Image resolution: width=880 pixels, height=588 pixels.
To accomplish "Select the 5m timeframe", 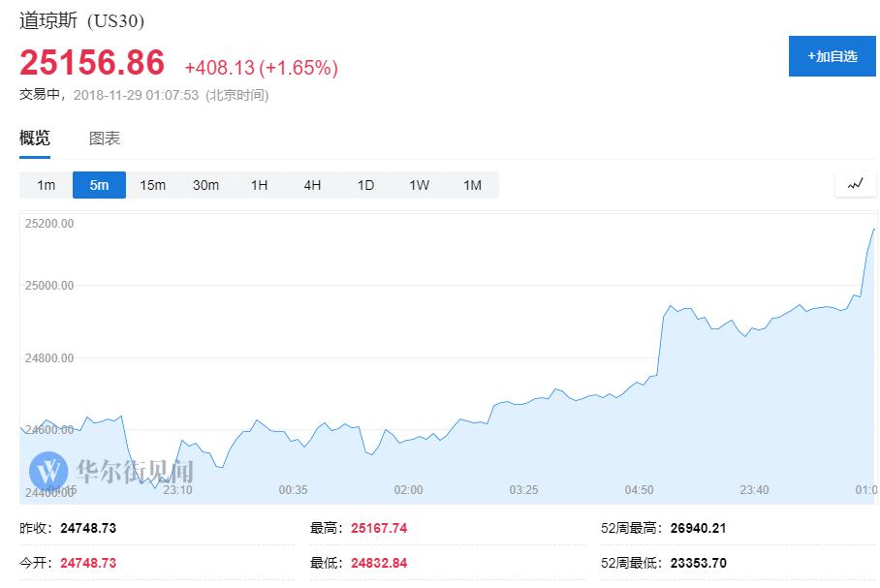I will click(x=99, y=185).
